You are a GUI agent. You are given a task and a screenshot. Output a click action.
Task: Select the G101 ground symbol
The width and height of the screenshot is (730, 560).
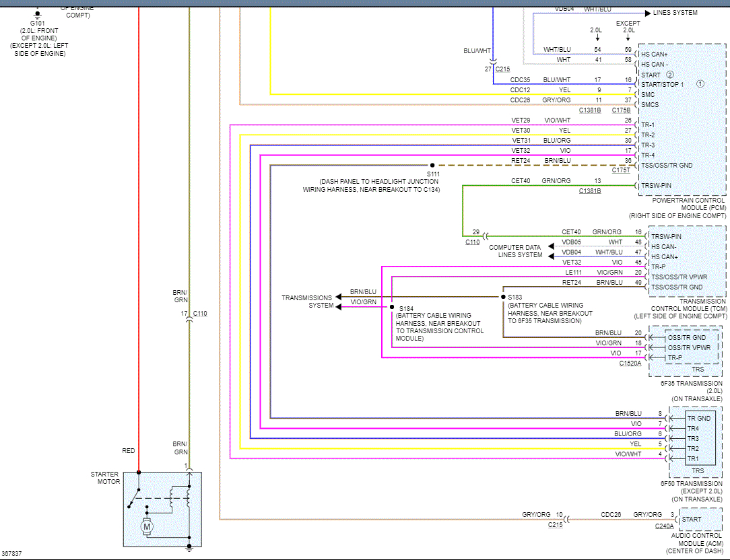37,14
